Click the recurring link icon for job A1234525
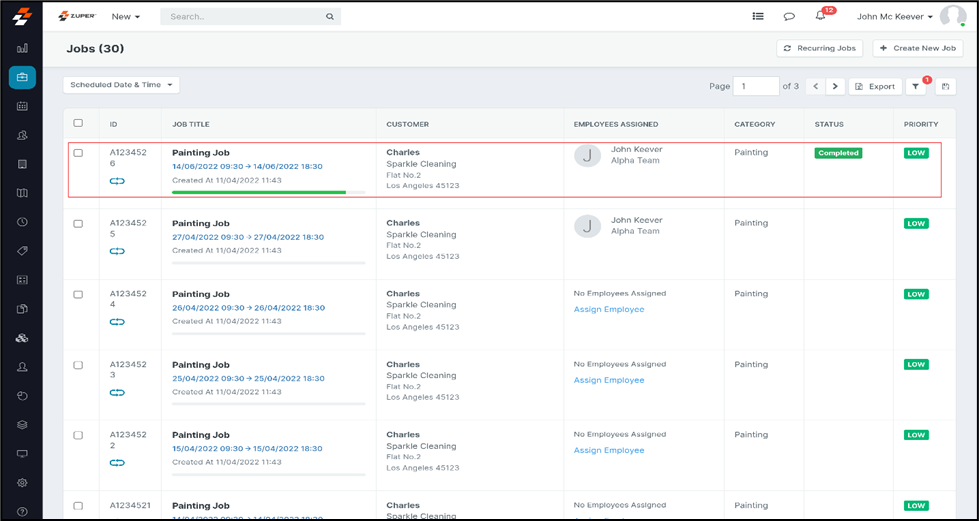This screenshot has height=521, width=979. (x=117, y=251)
